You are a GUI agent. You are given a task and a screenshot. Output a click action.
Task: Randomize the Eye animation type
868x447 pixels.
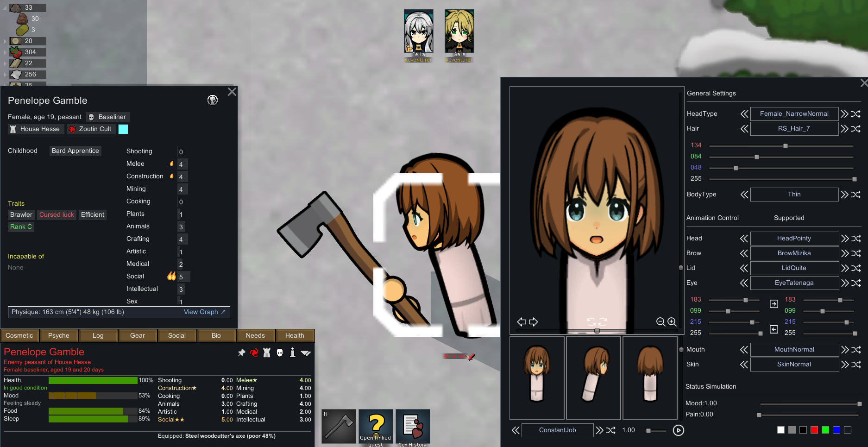pos(856,283)
